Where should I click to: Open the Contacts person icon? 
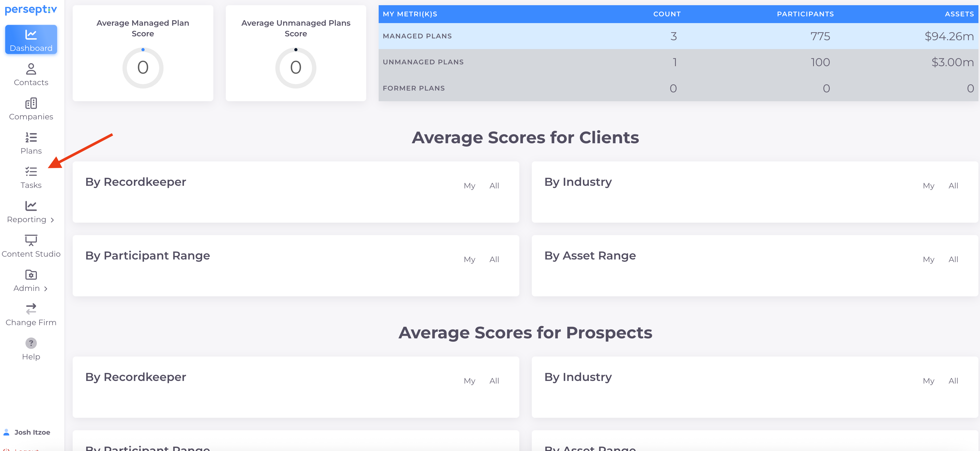click(x=31, y=69)
